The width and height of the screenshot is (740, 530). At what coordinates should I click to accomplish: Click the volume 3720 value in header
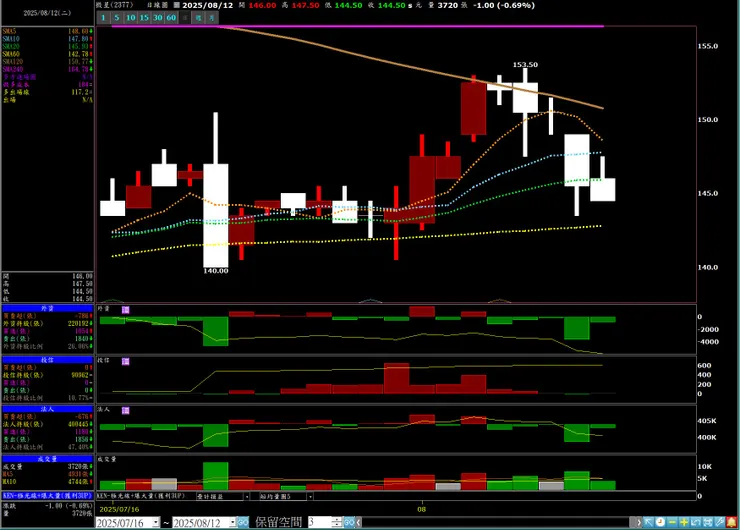pos(448,5)
